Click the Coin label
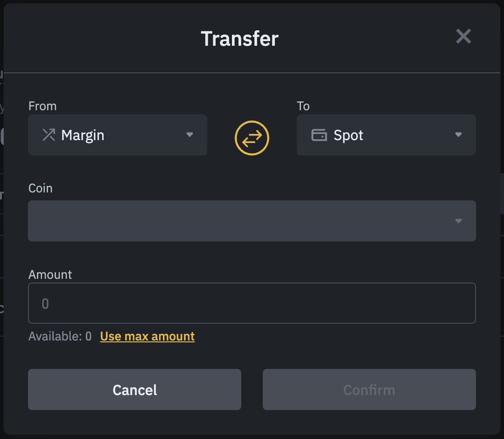The image size is (504, 439). point(41,188)
